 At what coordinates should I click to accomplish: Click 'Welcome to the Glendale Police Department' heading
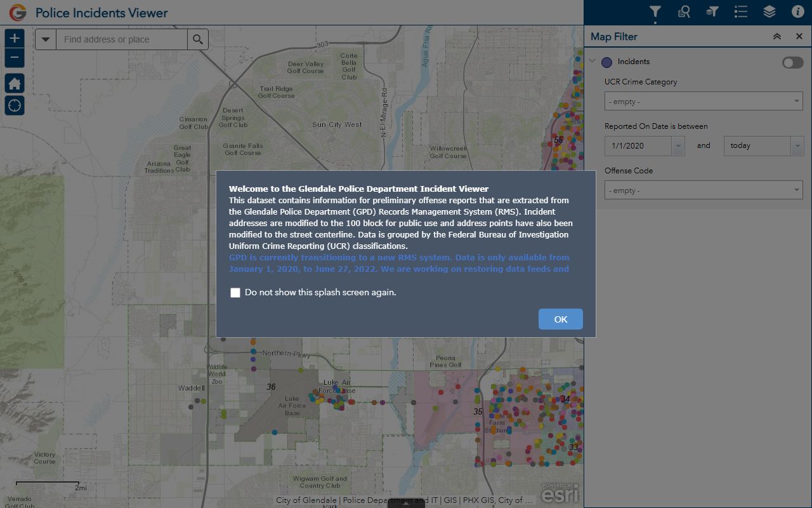point(358,189)
